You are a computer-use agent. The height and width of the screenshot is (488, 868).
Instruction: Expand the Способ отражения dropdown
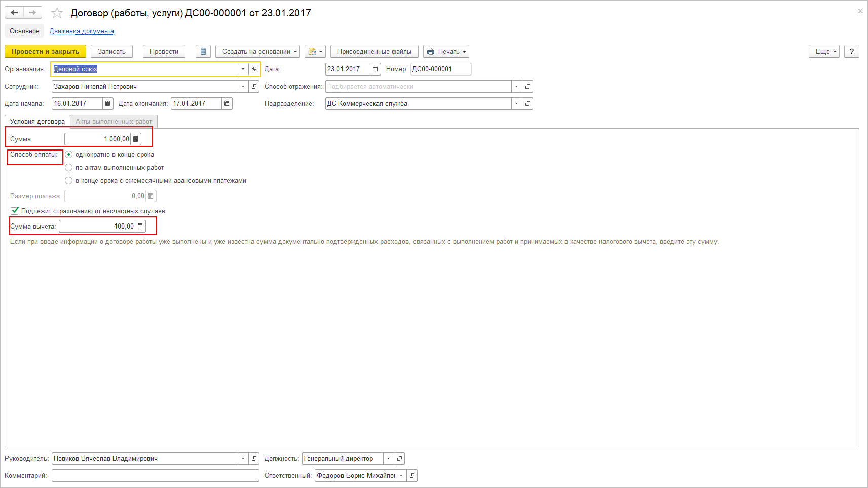pos(516,87)
